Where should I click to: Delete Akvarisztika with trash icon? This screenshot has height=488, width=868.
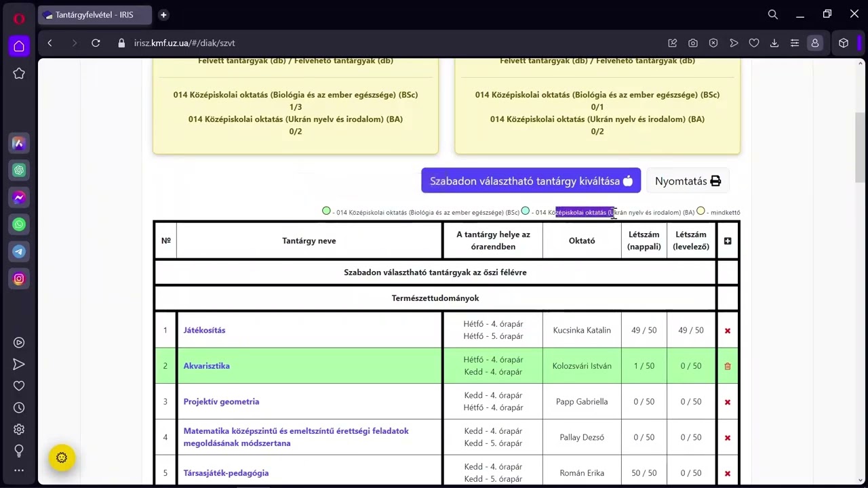tap(728, 366)
